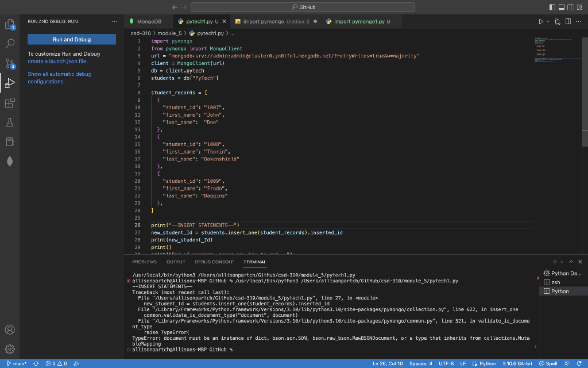
Task: Toggle the primary side bar visibility
Action: coord(552,7)
